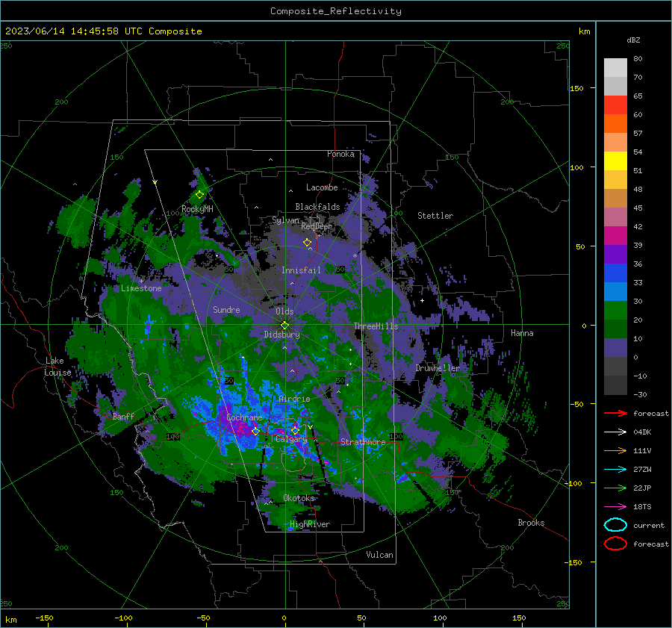Select the red forecast ellipse icon
This screenshot has height=628, width=672.
click(x=615, y=544)
